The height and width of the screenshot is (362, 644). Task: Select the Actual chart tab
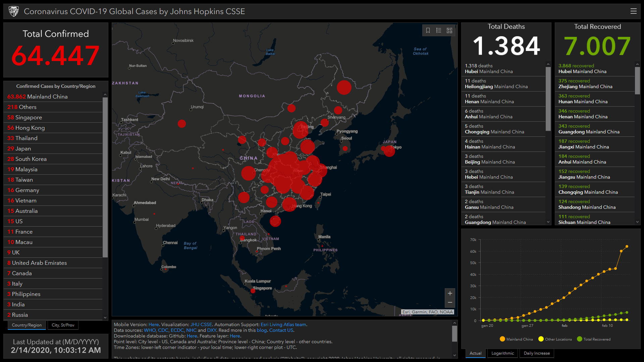coord(475,353)
